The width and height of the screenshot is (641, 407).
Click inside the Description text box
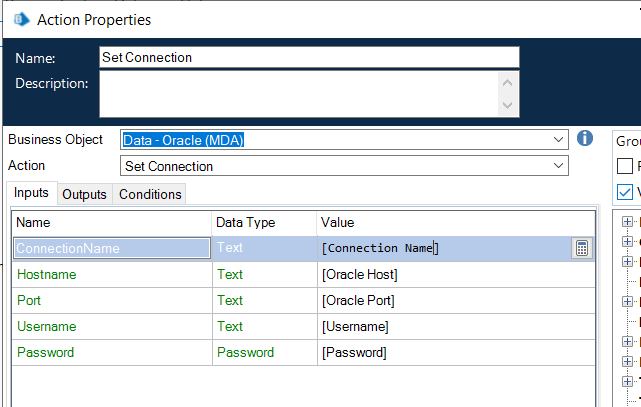pyautogui.click(x=300, y=94)
